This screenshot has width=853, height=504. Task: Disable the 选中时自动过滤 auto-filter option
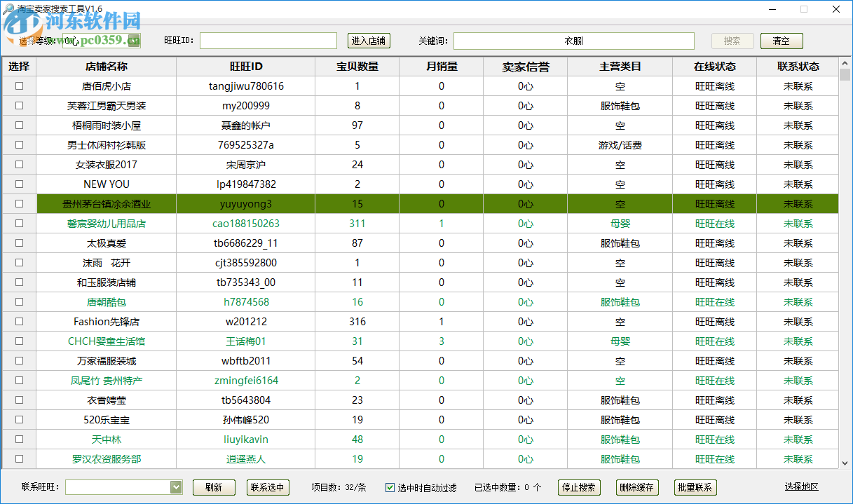click(x=388, y=487)
